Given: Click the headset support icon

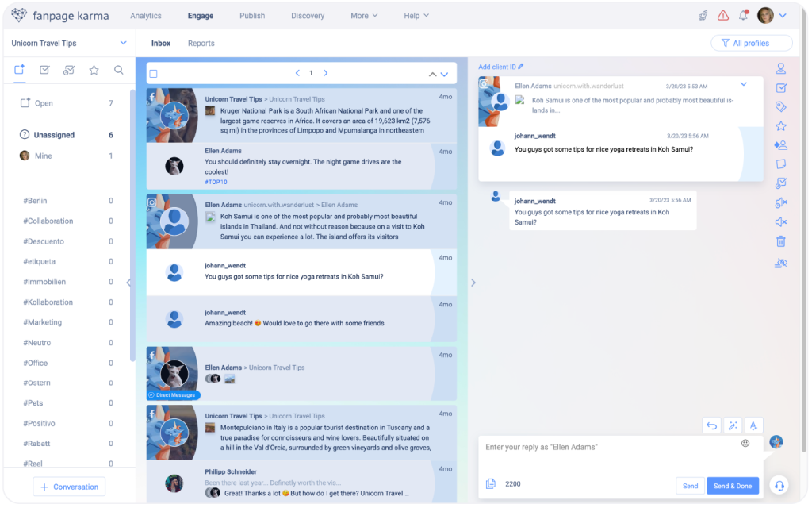Looking at the screenshot, I should 779,486.
